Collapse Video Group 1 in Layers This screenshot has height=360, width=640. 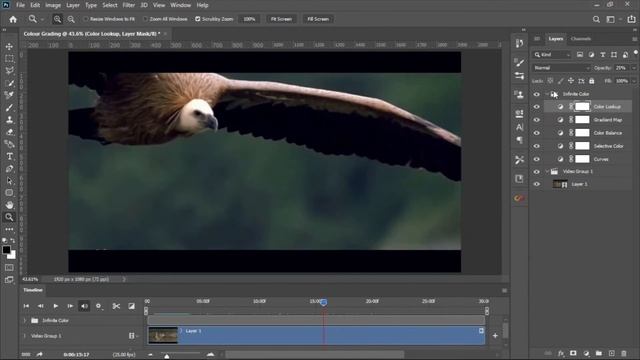[x=547, y=171]
